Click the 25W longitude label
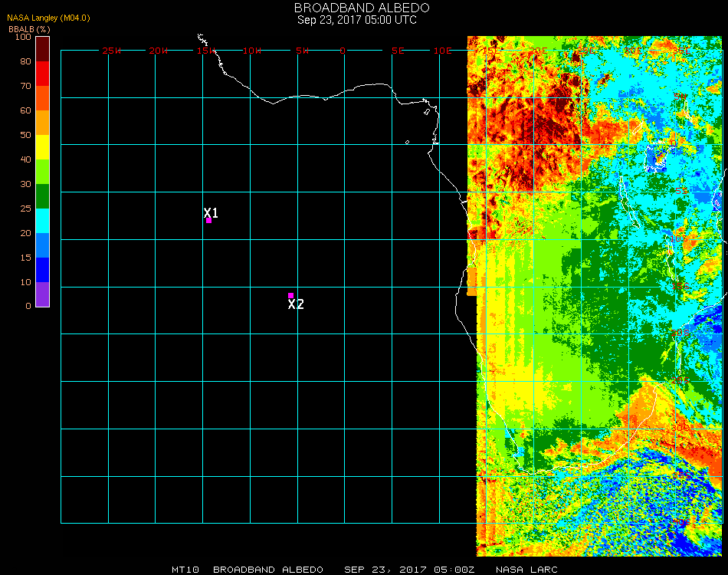The image size is (728, 575). tap(112, 51)
